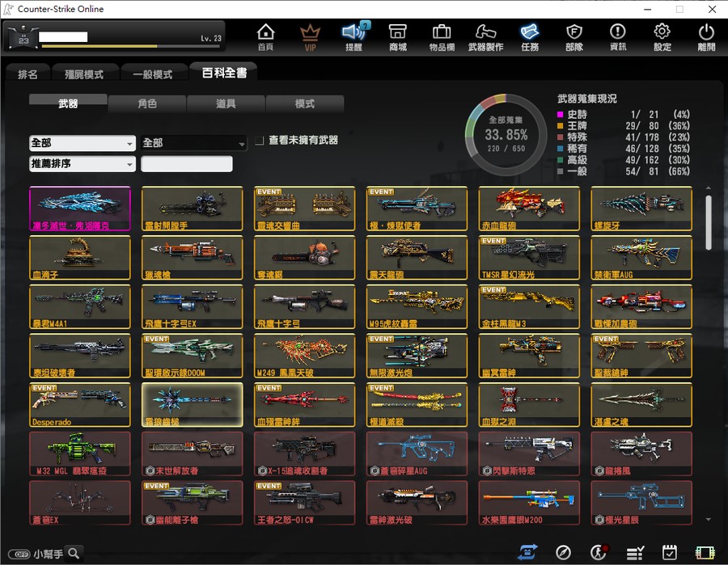Switch to the 殭屍模式 tab

click(x=84, y=74)
